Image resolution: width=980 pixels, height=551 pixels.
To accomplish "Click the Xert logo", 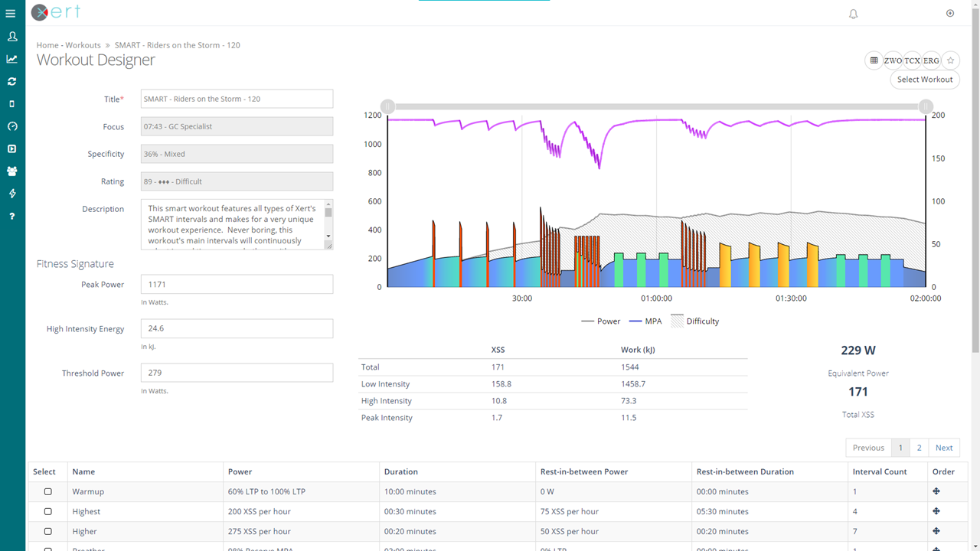I will pos(56,12).
